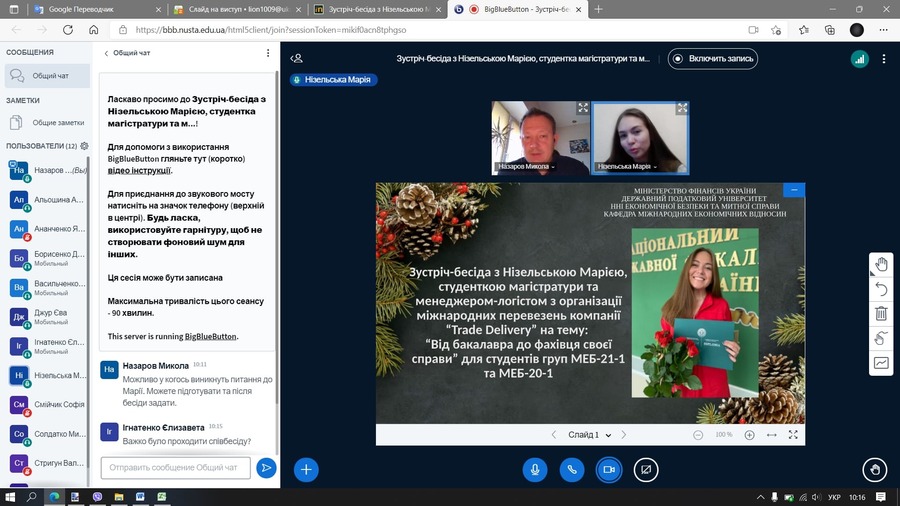The width and height of the screenshot is (900, 506).
Task: Expand Нізельська Марія webcam to fullscreen
Action: pos(682,108)
